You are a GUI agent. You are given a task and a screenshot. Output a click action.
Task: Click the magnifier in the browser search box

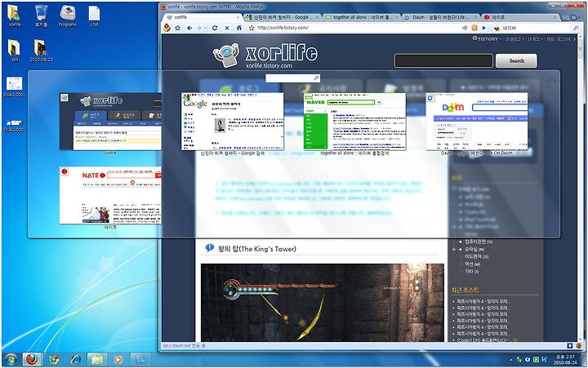click(576, 28)
